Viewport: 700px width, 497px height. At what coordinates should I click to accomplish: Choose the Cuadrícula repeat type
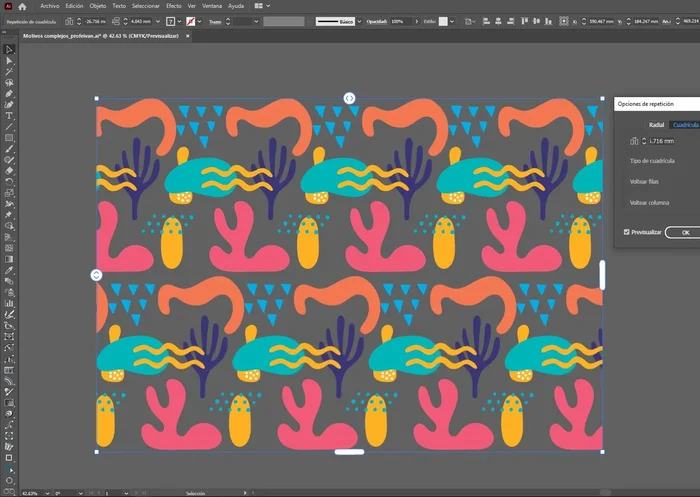[685, 125]
